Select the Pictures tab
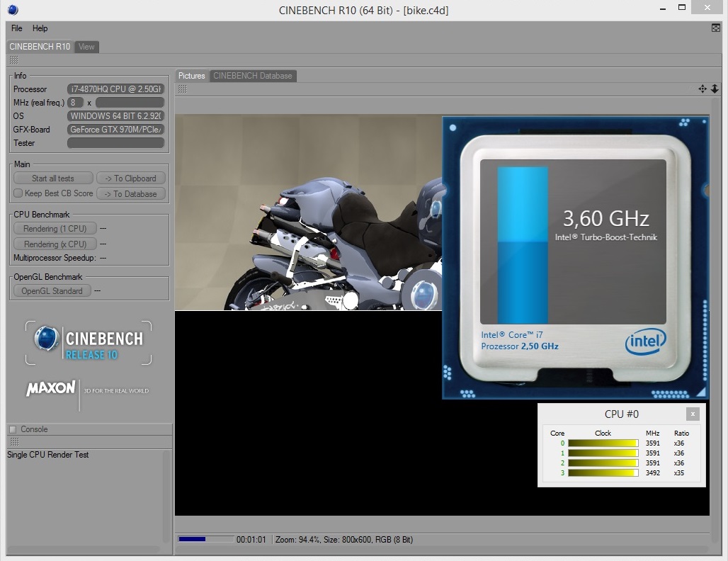728x561 pixels. pos(192,76)
